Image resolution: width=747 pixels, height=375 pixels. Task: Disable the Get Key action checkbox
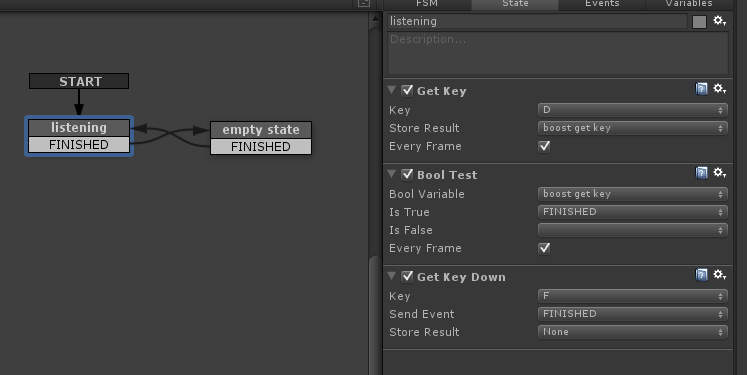(407, 91)
